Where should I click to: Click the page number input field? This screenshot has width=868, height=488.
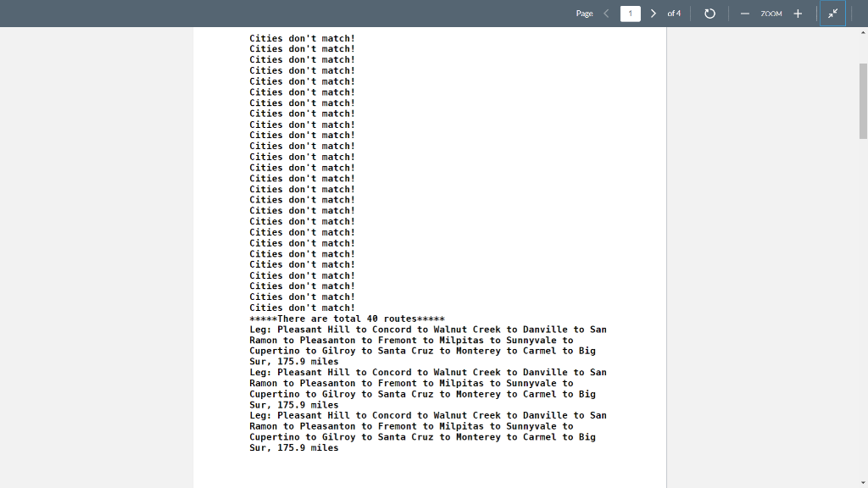tap(630, 14)
